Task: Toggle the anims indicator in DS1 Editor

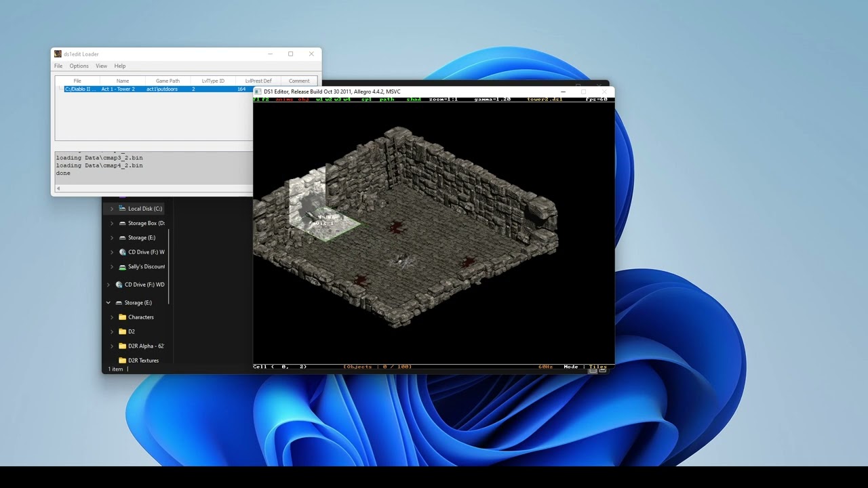Action: [284, 100]
